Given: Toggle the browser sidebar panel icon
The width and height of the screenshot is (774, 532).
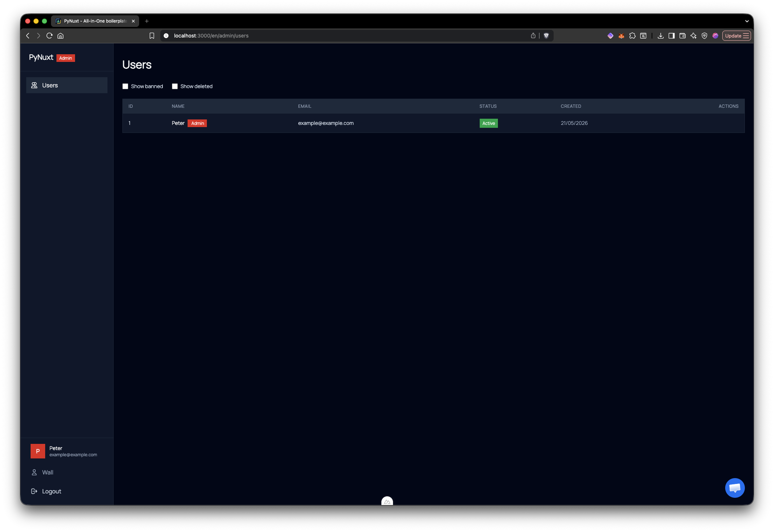Looking at the screenshot, I should click(672, 36).
